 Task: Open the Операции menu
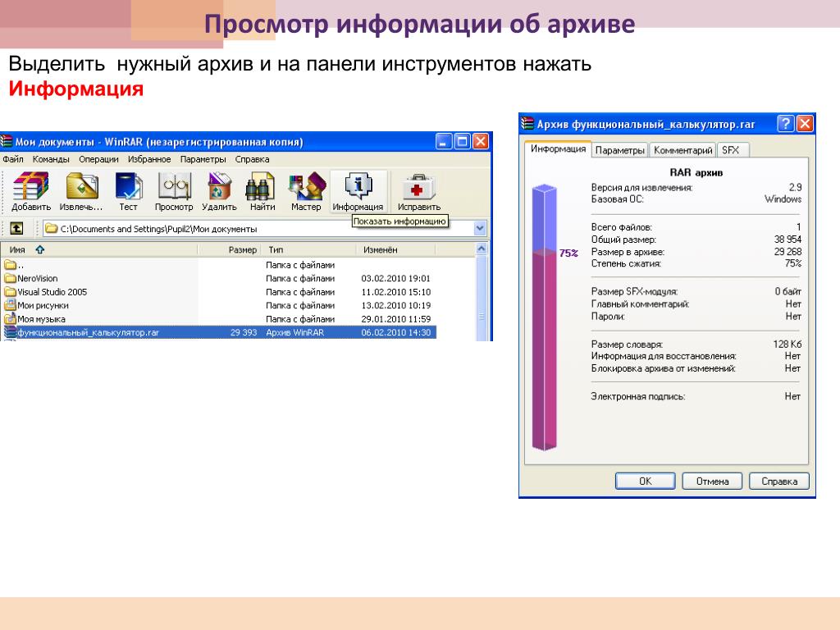pos(98,159)
